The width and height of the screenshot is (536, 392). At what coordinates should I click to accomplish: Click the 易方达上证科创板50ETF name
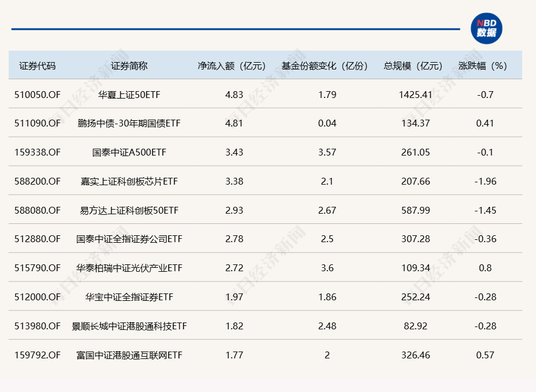click(129, 211)
